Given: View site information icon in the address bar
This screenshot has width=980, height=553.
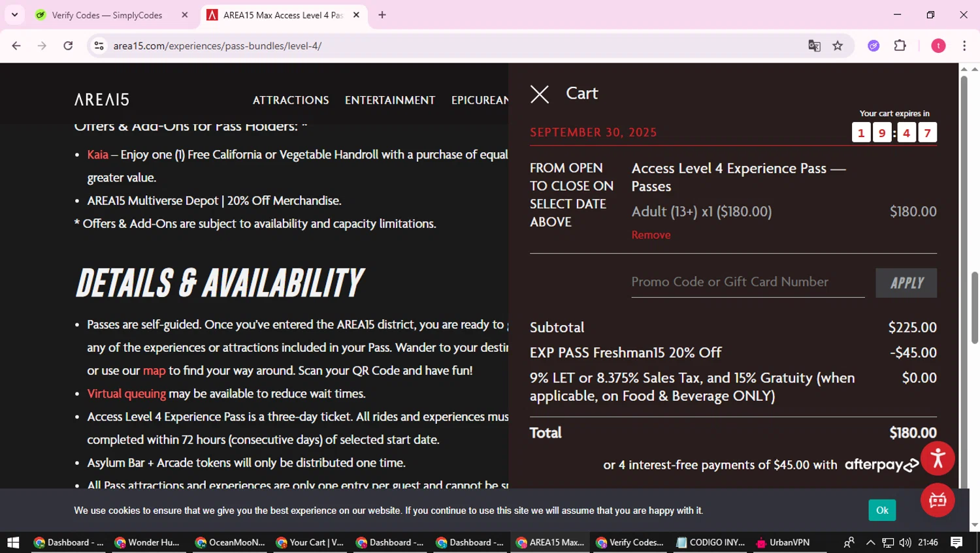Looking at the screenshot, I should [99, 46].
